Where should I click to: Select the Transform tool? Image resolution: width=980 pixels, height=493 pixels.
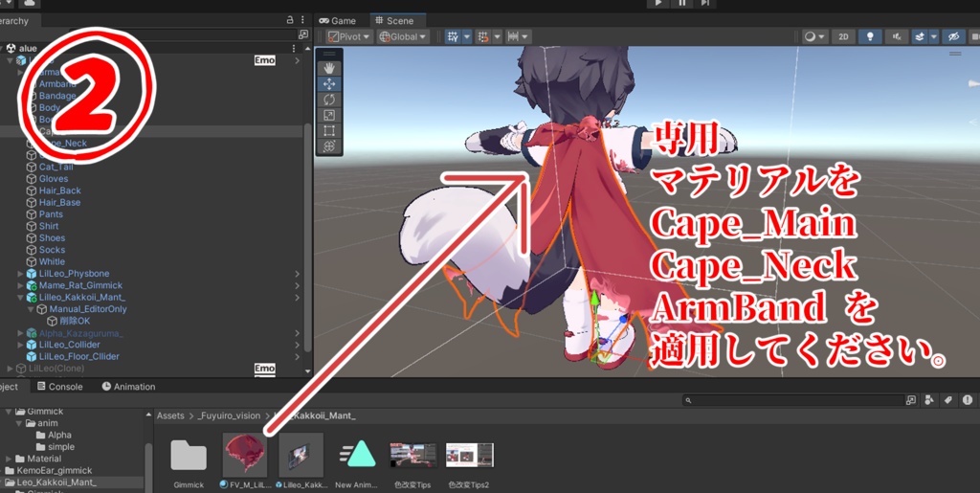point(329,146)
